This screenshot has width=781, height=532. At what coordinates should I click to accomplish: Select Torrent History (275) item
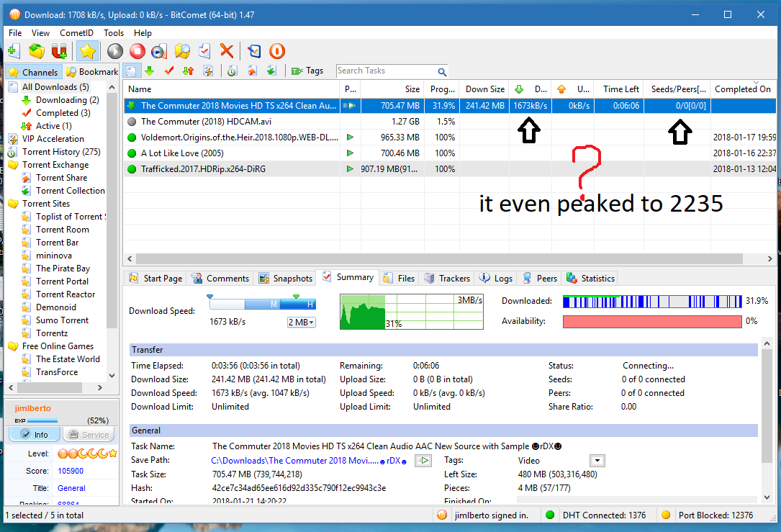coord(61,151)
